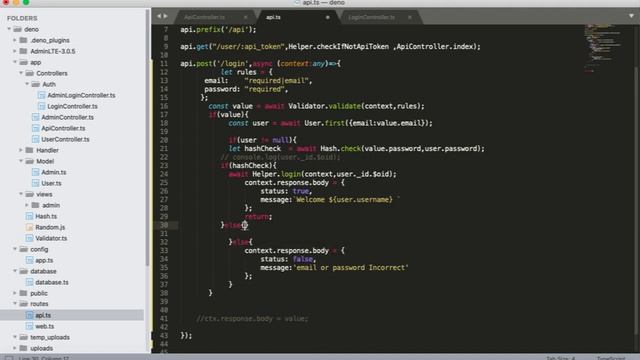Screen dimensions: 640x360
Task: Click line number 30 in gutter
Action: 164,225
